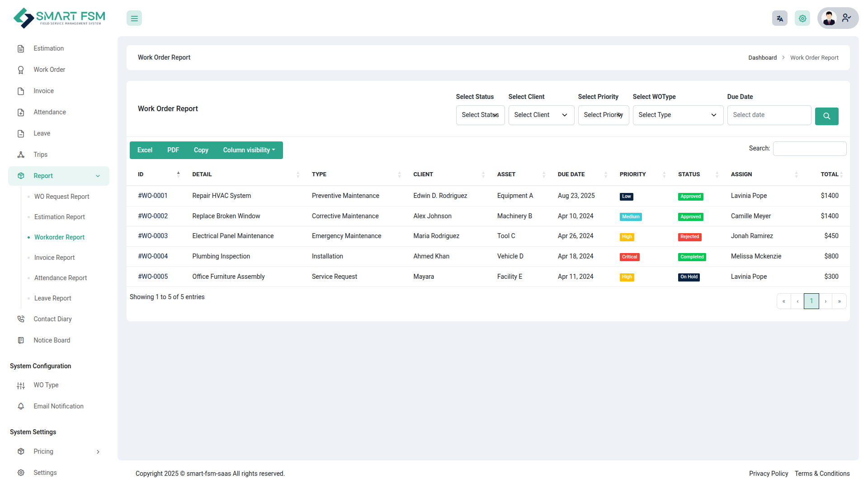This screenshot has width=868, height=488.
Task: Click the Due Date select date field
Action: coord(769,115)
